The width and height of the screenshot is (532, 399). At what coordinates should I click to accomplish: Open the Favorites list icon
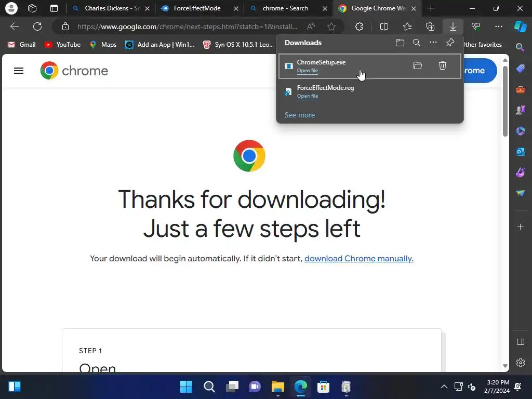pos(407,26)
